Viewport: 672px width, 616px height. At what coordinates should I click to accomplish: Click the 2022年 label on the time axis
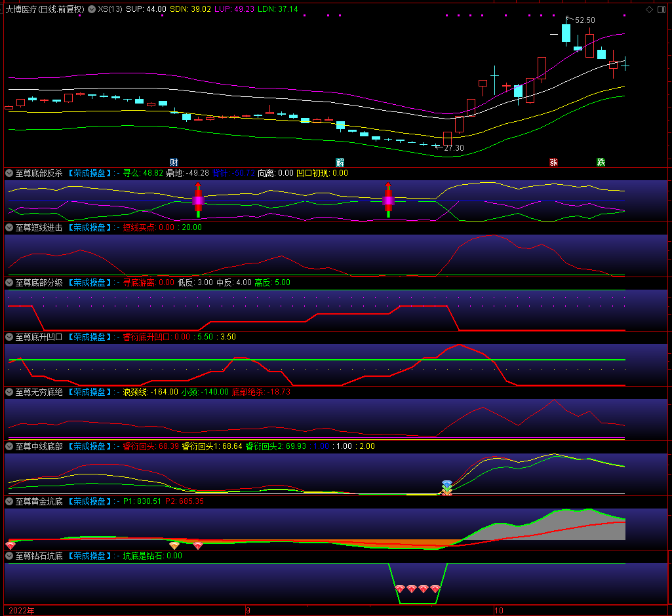tap(22, 611)
